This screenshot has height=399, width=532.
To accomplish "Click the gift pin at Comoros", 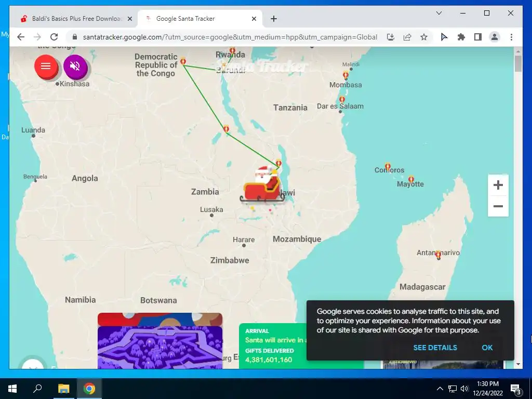I will click(x=388, y=166).
